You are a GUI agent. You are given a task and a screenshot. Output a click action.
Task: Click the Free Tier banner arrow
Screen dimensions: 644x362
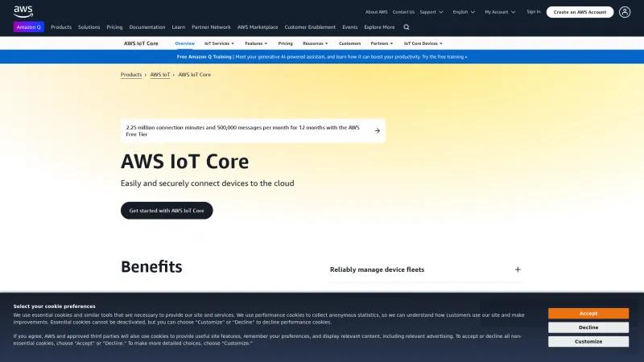click(377, 131)
